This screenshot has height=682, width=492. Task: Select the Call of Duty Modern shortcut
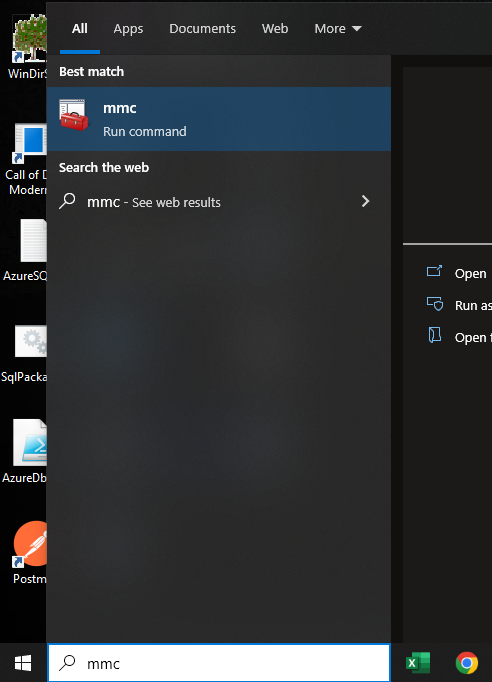coord(26,159)
